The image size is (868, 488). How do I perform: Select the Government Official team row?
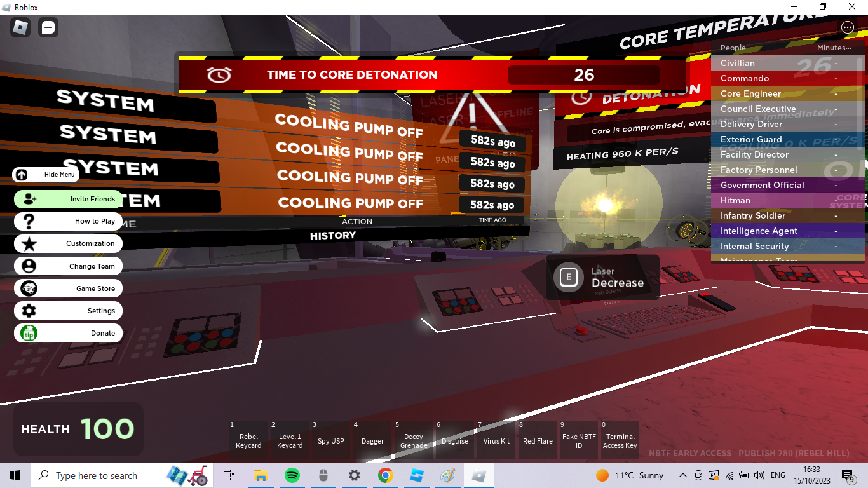pyautogui.click(x=785, y=185)
